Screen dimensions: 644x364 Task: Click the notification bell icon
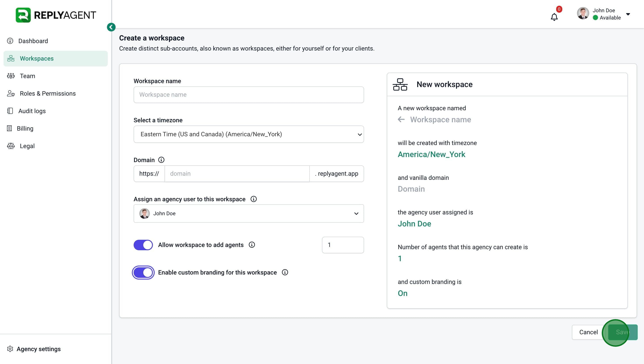coord(554,17)
